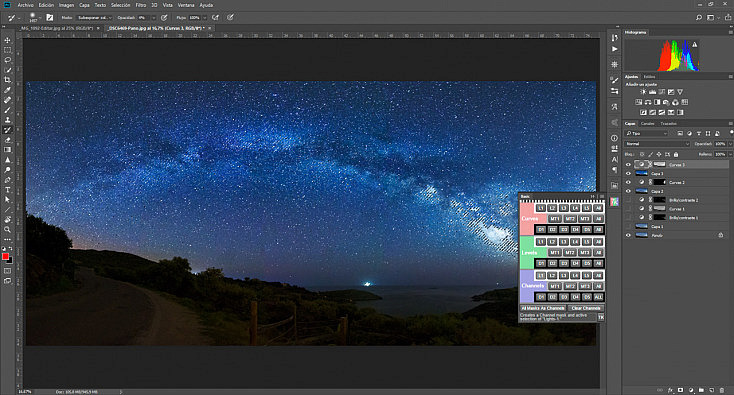The image size is (734, 395).
Task: Select the Type tool
Action: [7, 190]
